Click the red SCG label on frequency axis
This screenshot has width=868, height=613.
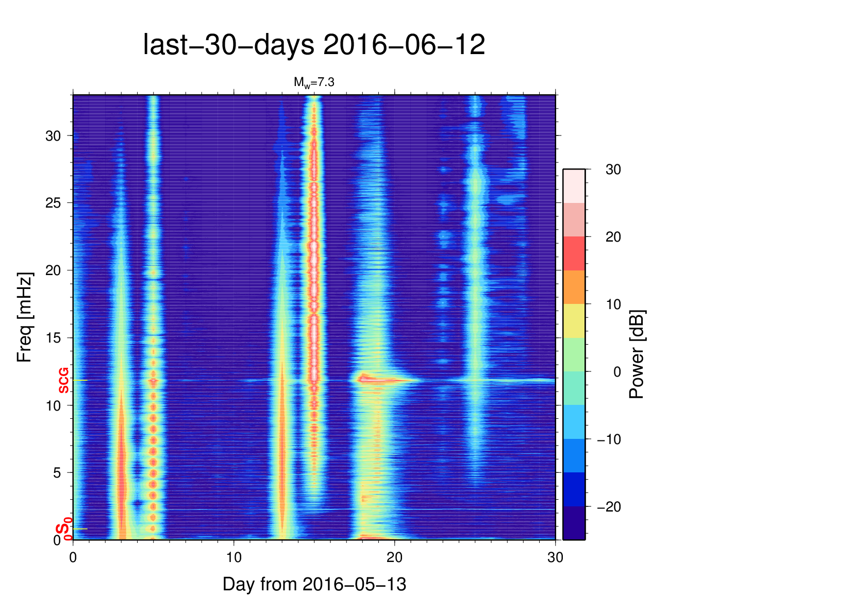(63, 381)
